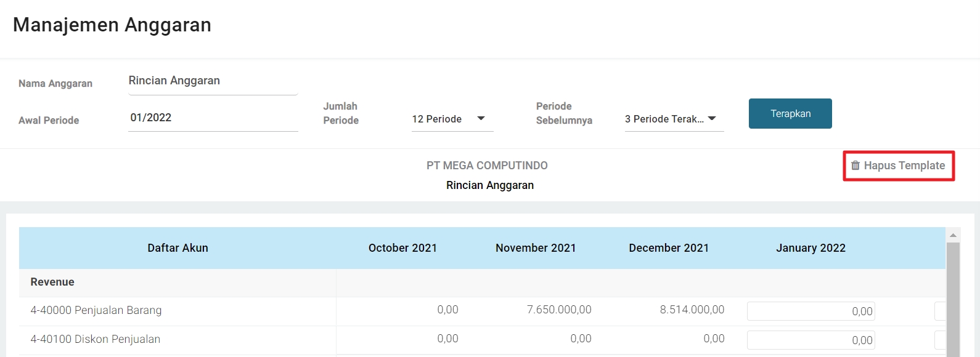Click the vertical scrollbar thumb of table

pyautogui.click(x=953, y=295)
